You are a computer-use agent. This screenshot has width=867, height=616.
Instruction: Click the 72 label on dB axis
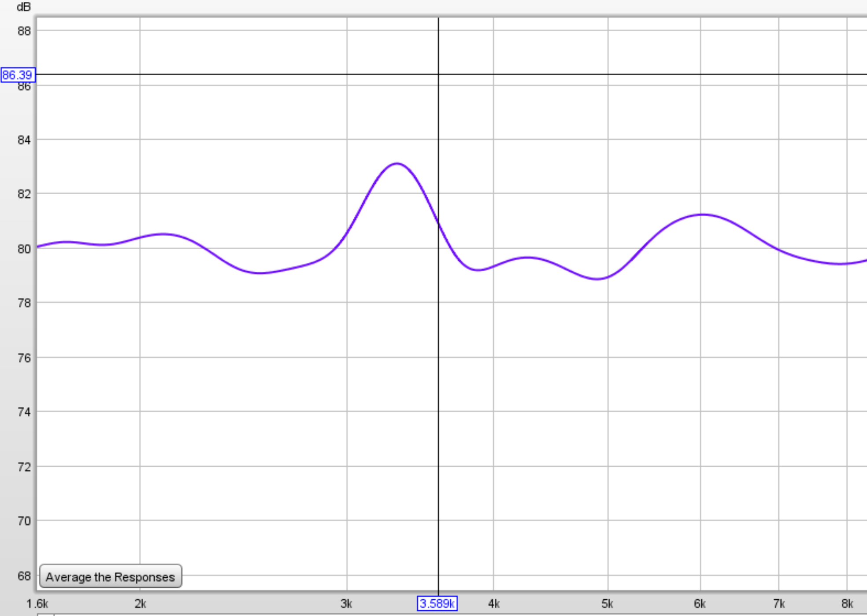(24, 467)
